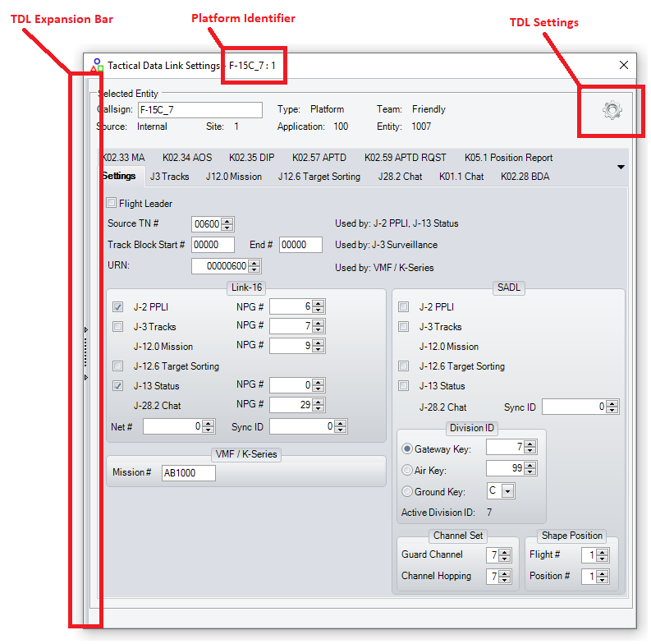Open the tab overflow dropdown arrow

(621, 167)
